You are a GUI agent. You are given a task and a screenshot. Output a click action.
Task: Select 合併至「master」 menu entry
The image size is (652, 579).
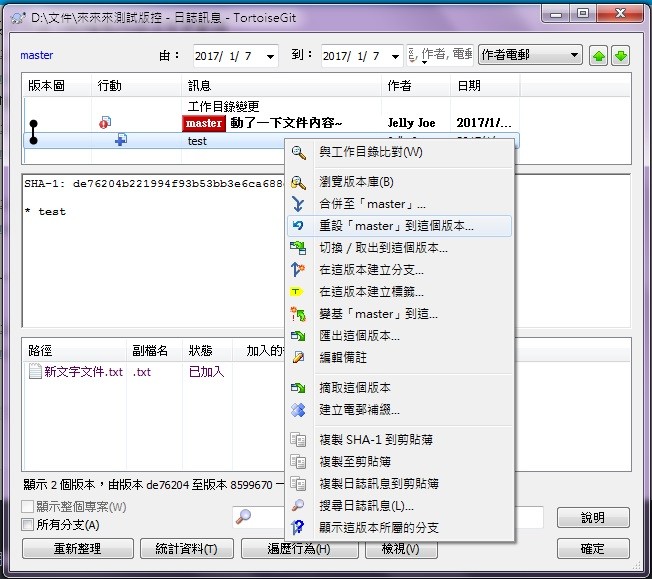point(400,204)
